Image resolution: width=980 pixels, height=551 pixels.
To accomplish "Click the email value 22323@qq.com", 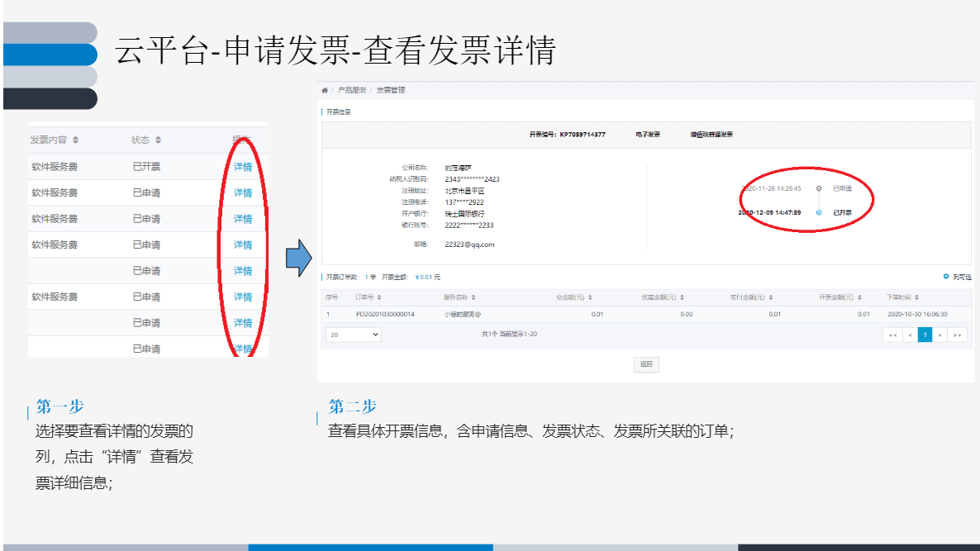I will (x=469, y=245).
